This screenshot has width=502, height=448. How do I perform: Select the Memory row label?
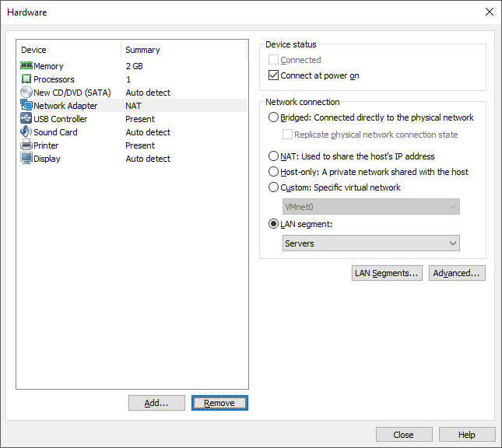(x=48, y=66)
